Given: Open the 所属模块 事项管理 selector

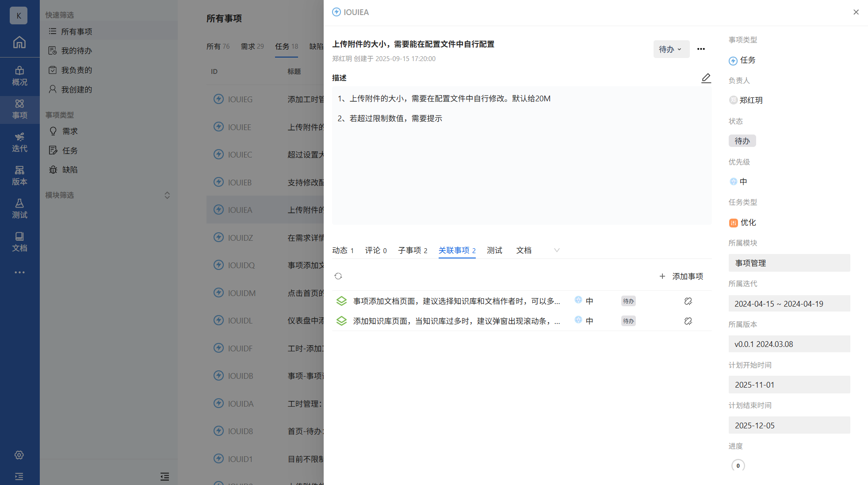Looking at the screenshot, I should (x=789, y=263).
